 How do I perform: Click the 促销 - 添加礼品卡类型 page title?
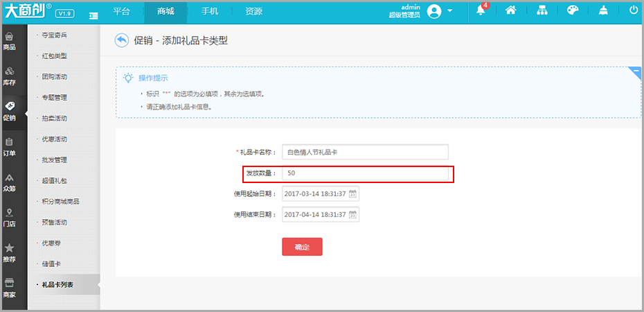(181, 41)
